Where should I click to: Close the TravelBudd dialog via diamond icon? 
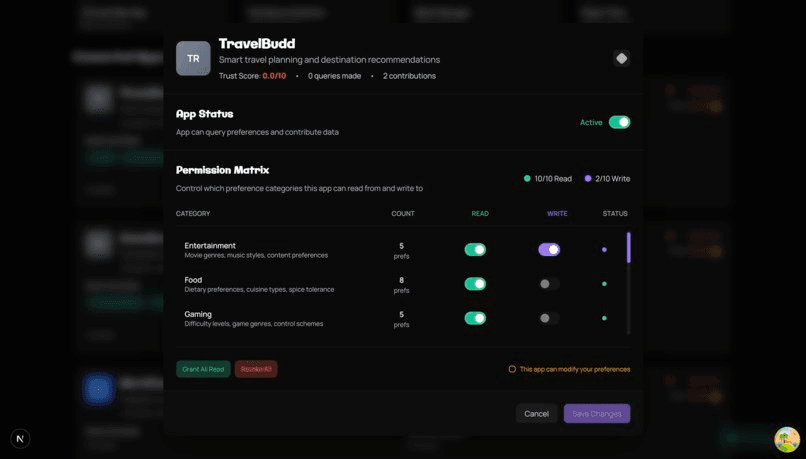[621, 59]
